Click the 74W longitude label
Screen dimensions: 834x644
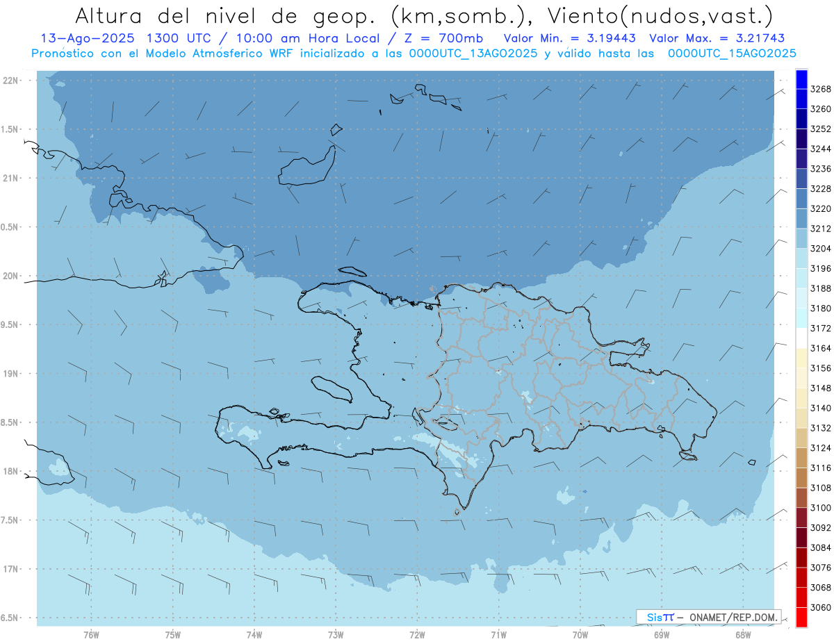coord(254,635)
